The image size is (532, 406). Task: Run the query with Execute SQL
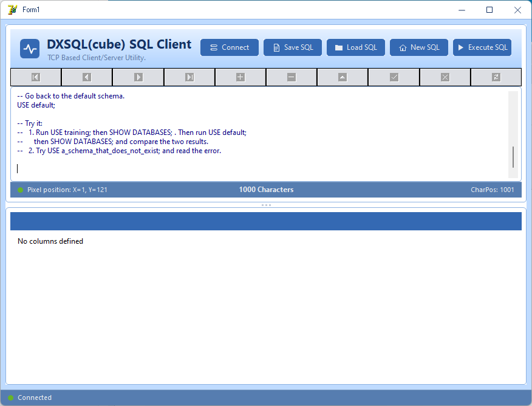(x=482, y=47)
